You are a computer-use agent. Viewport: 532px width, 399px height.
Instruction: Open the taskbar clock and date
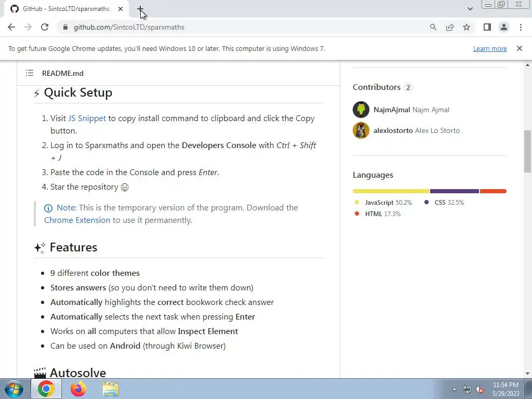pyautogui.click(x=506, y=389)
